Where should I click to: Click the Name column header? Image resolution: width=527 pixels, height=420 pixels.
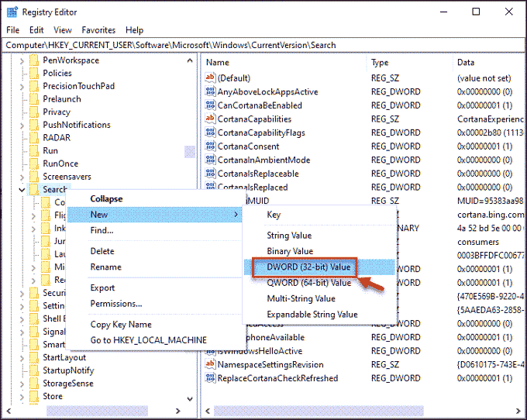[284, 63]
